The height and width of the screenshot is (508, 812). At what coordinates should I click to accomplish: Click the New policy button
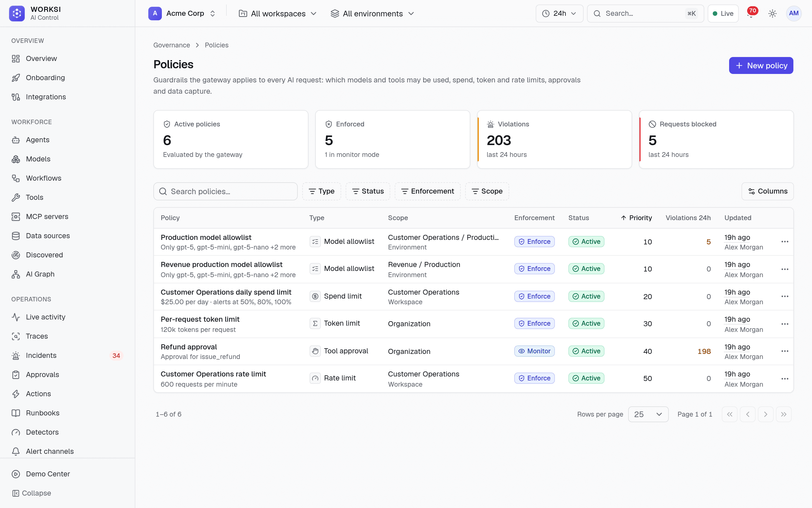click(761, 65)
